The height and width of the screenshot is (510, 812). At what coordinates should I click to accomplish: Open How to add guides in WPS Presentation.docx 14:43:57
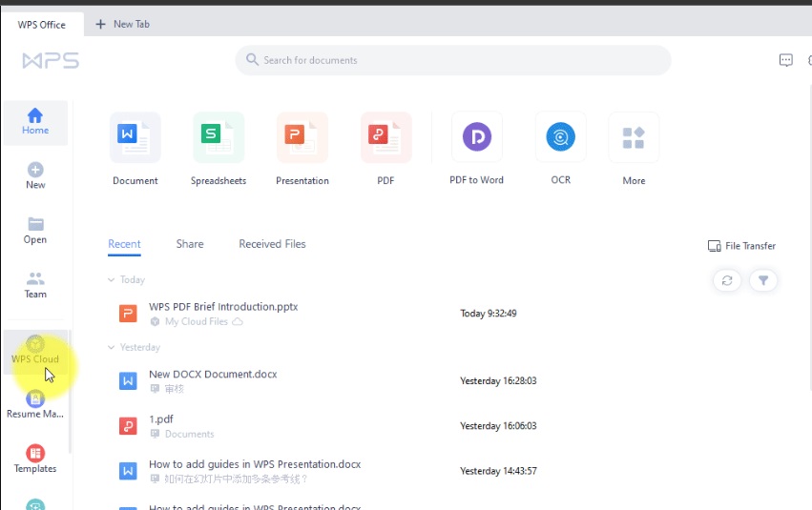(x=255, y=464)
